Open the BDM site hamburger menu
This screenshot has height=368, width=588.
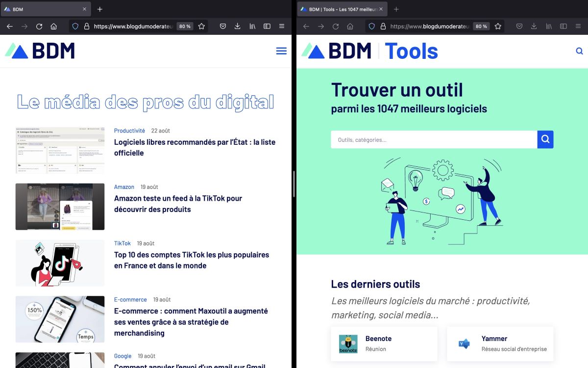pos(281,51)
